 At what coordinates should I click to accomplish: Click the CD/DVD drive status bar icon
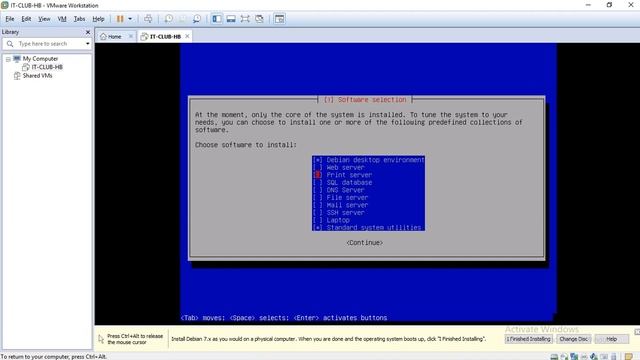(564, 357)
